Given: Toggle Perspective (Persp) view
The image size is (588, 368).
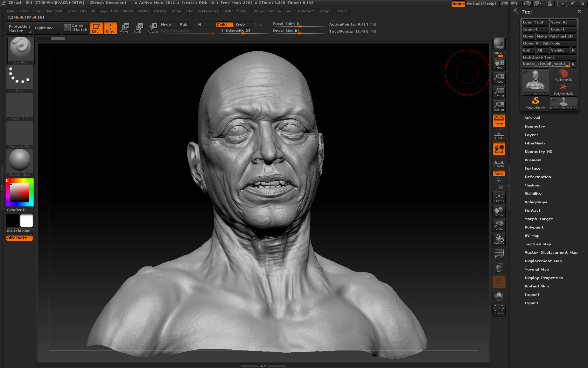Looking at the screenshot, I should click(499, 120).
